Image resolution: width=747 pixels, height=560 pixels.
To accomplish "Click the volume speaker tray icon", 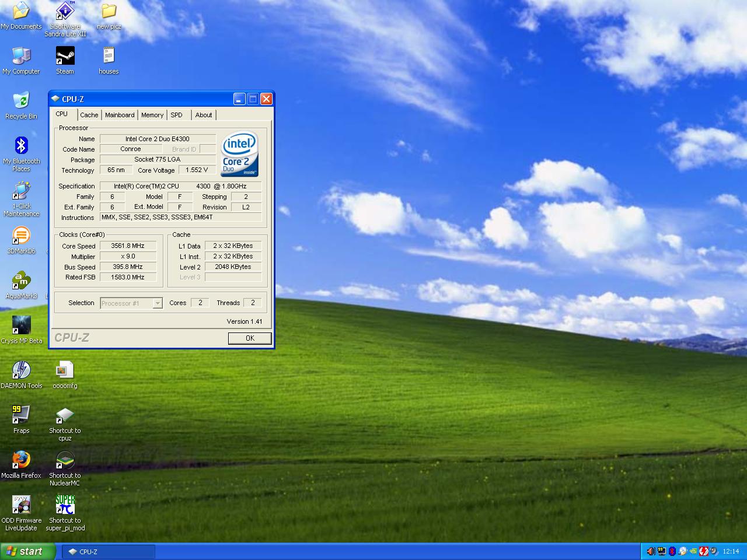I will [x=651, y=551].
